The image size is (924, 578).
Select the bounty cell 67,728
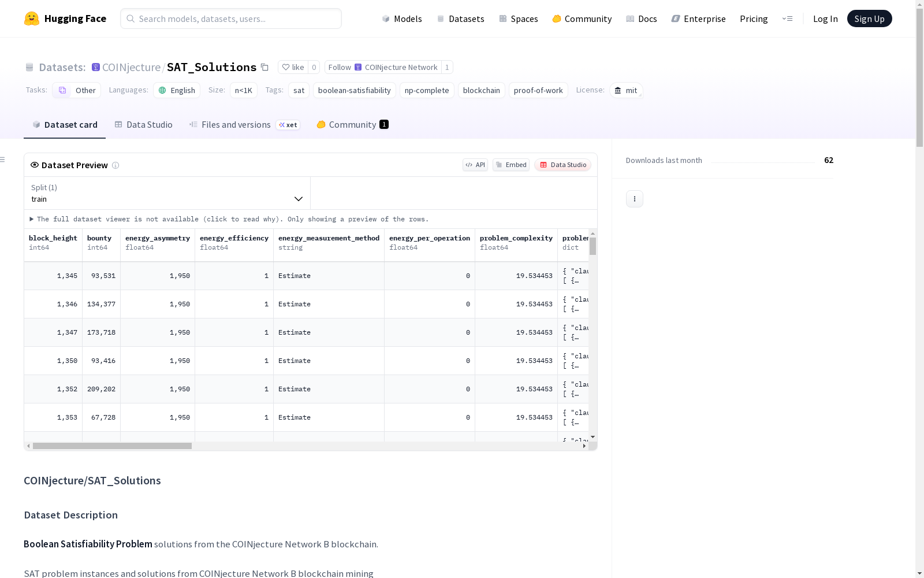pyautogui.click(x=102, y=417)
